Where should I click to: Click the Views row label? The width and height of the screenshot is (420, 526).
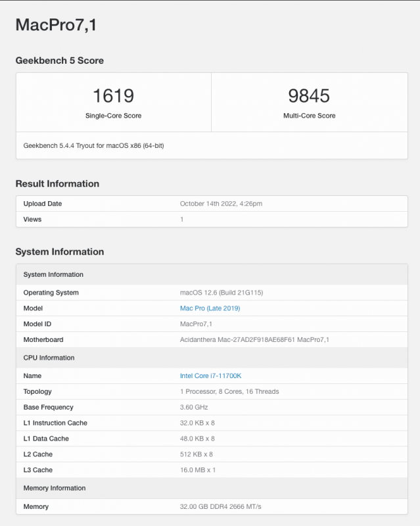(x=32, y=220)
